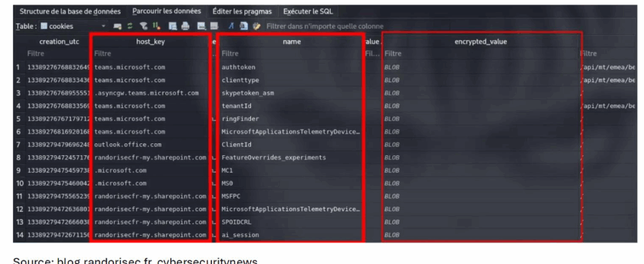The width and height of the screenshot is (644, 264).
Task: Click the blue 'A' font format icon
Action: 232,26
